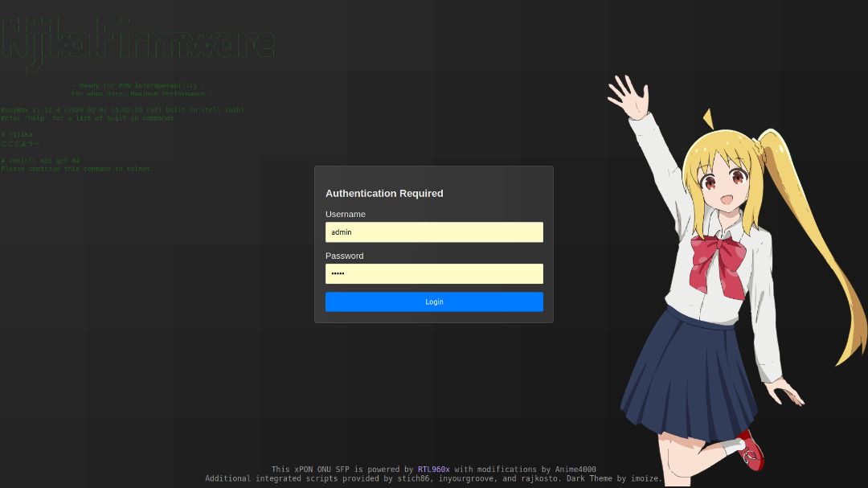Click the Anime4000 name in footer

coord(575,470)
